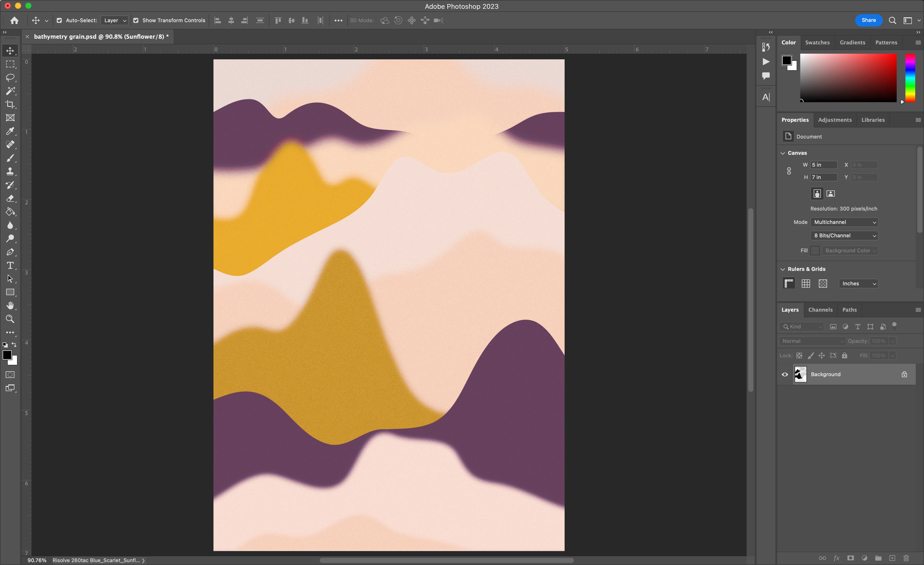The width and height of the screenshot is (924, 565).
Task: Collapse the Canvas section
Action: (783, 153)
